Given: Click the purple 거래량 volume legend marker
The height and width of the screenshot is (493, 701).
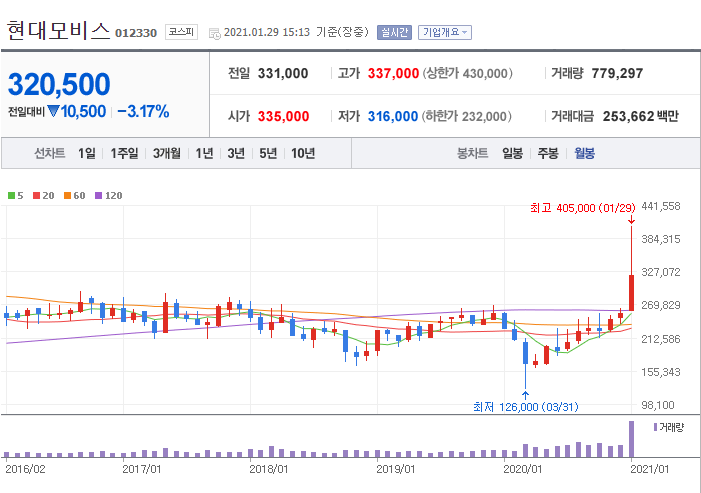Looking at the screenshot, I should [655, 427].
